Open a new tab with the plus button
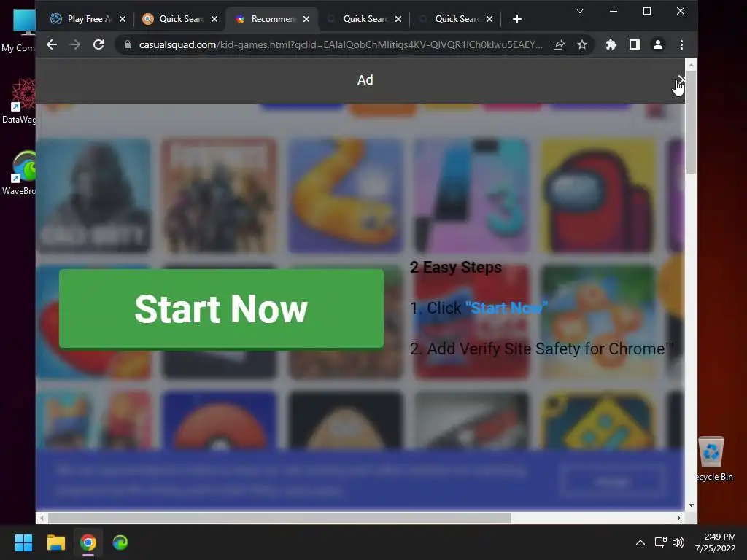This screenshot has height=560, width=747. 517,19
